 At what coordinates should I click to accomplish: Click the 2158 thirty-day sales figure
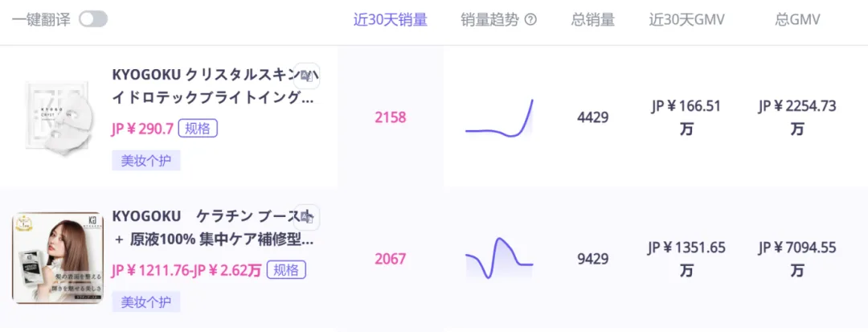point(391,117)
